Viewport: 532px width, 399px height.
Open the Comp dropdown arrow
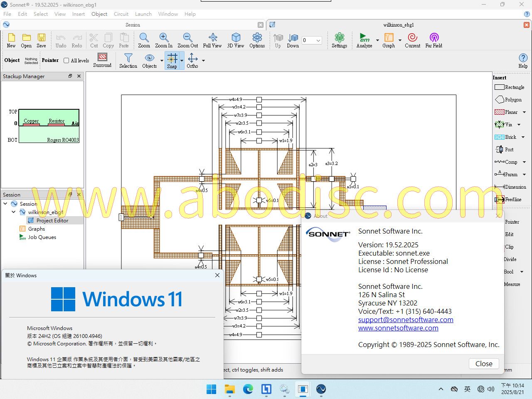[524, 162]
